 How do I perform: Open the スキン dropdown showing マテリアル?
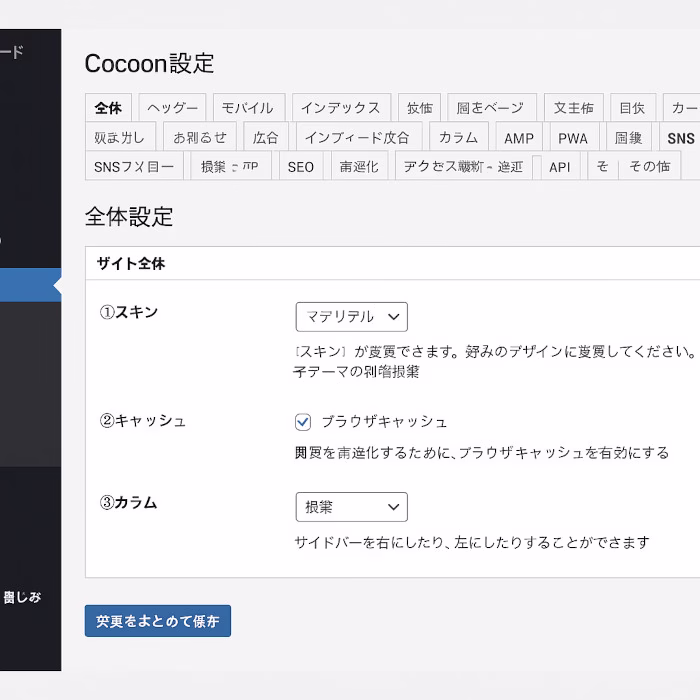point(351,317)
